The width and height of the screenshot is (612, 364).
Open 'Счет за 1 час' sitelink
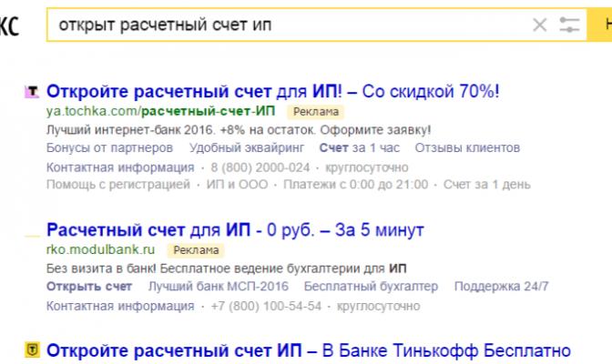[x=360, y=147]
